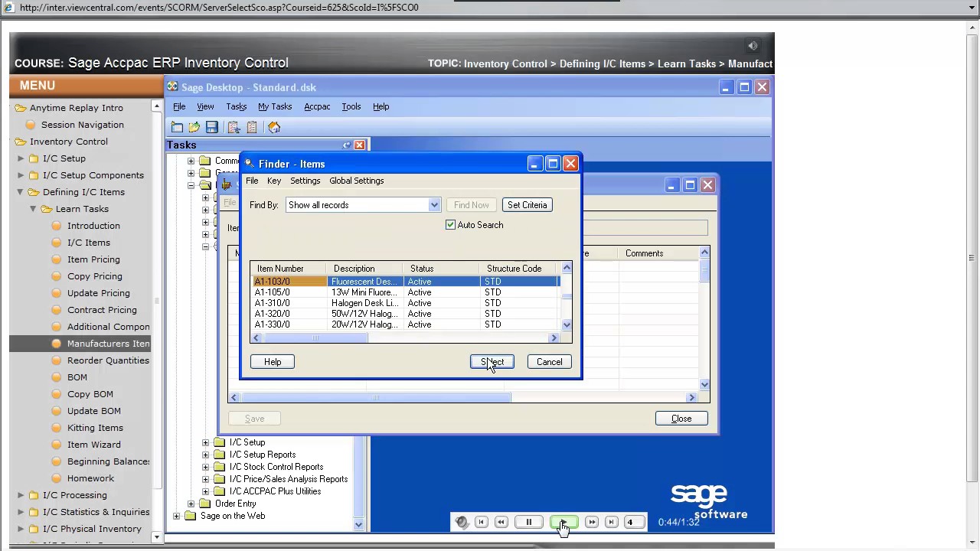Click Close button in Manufacturers Items window
The height and width of the screenshot is (551, 980).
coord(681,419)
